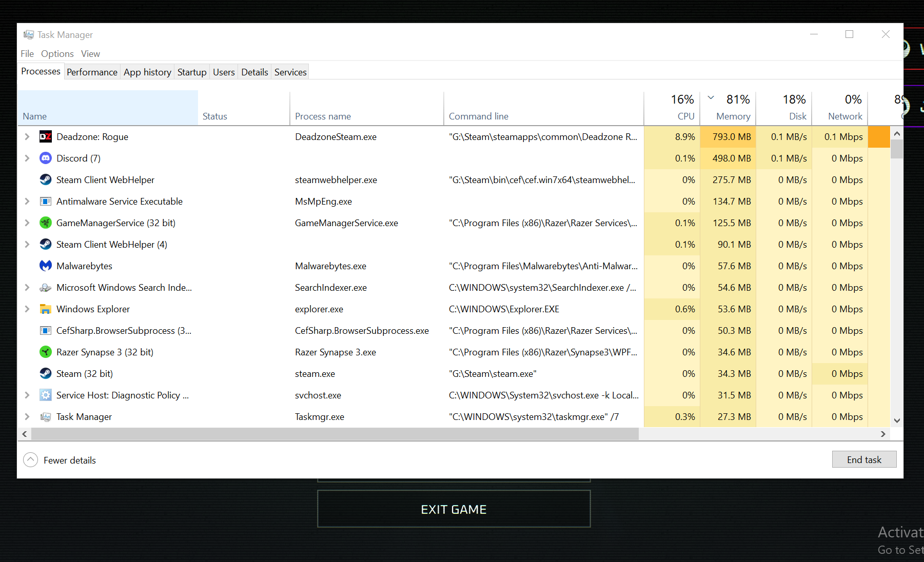Open the View menu
The height and width of the screenshot is (562, 924).
[90, 54]
